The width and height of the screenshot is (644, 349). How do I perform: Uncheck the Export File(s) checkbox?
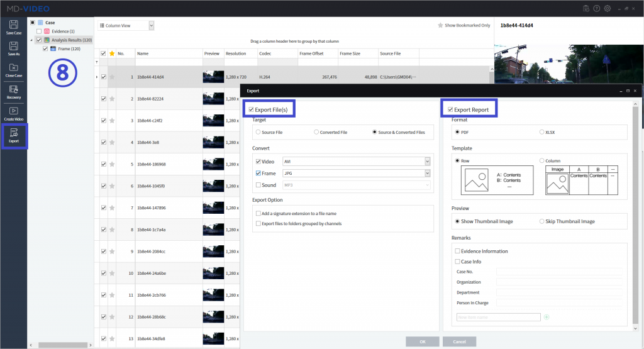252,110
